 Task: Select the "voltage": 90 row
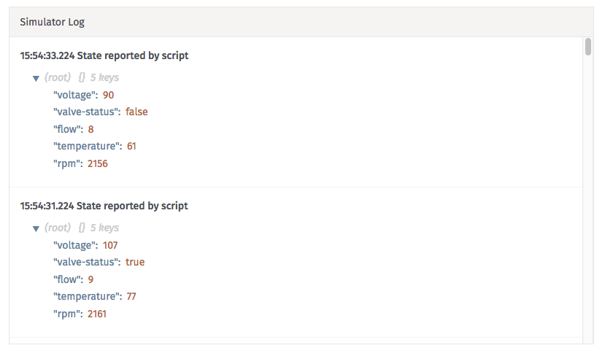pos(83,95)
